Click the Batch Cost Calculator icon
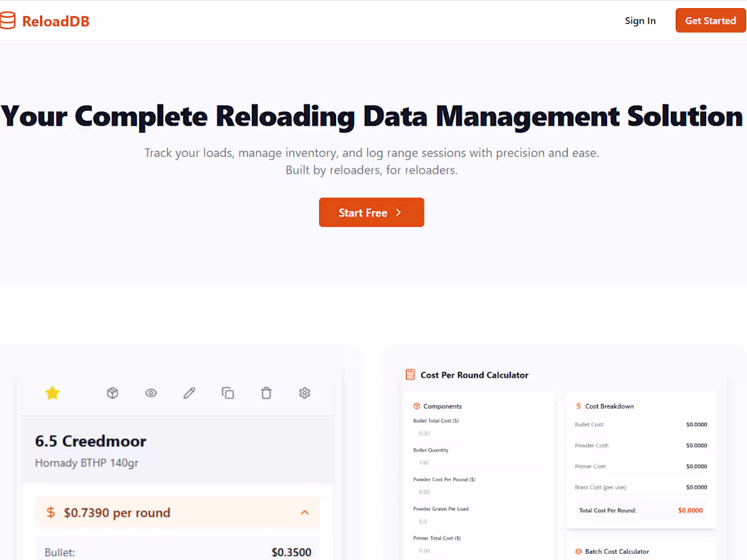Viewport: 747px width, 560px height. point(578,551)
